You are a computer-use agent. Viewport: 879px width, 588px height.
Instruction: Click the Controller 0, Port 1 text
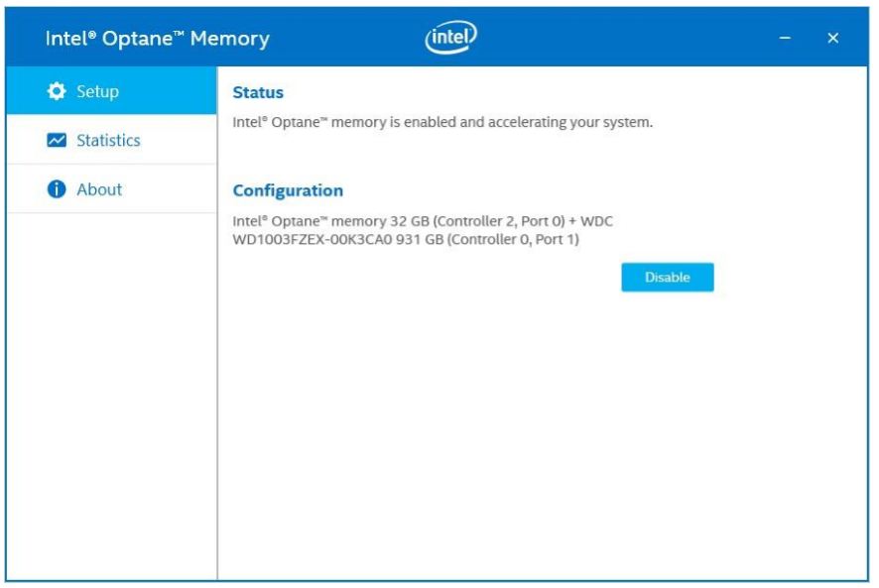click(514, 240)
